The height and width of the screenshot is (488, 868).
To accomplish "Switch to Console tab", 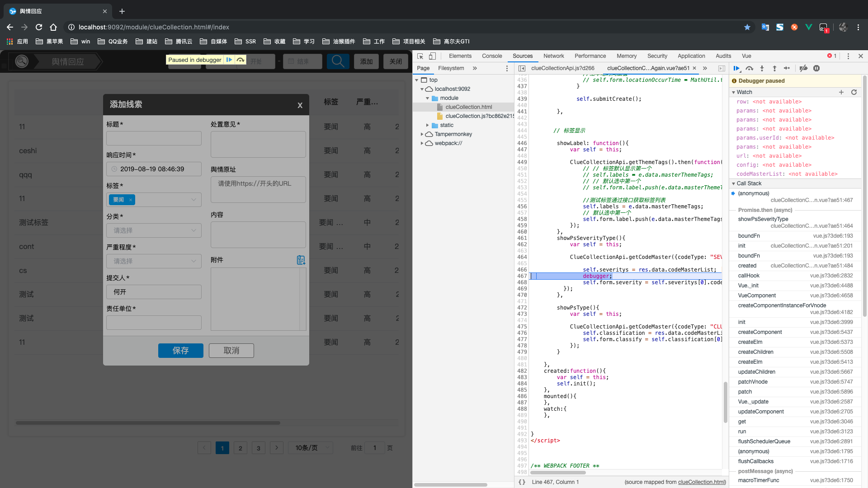I will (x=492, y=56).
